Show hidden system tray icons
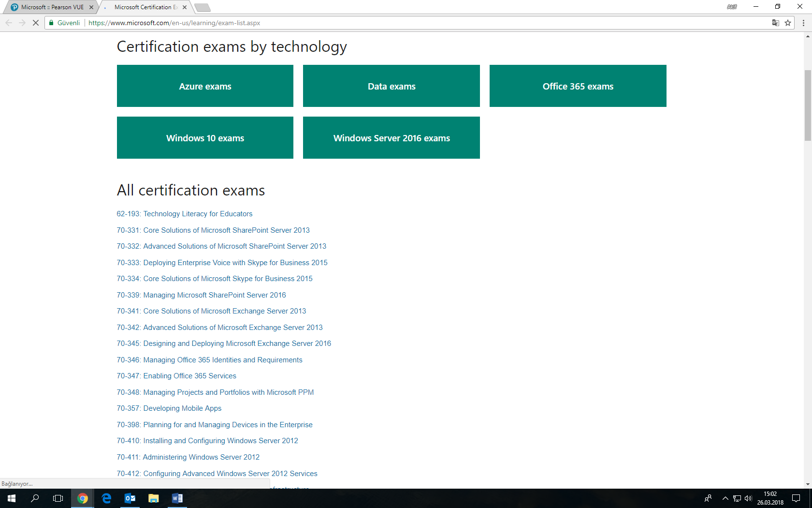The height and width of the screenshot is (508, 812). (x=725, y=498)
